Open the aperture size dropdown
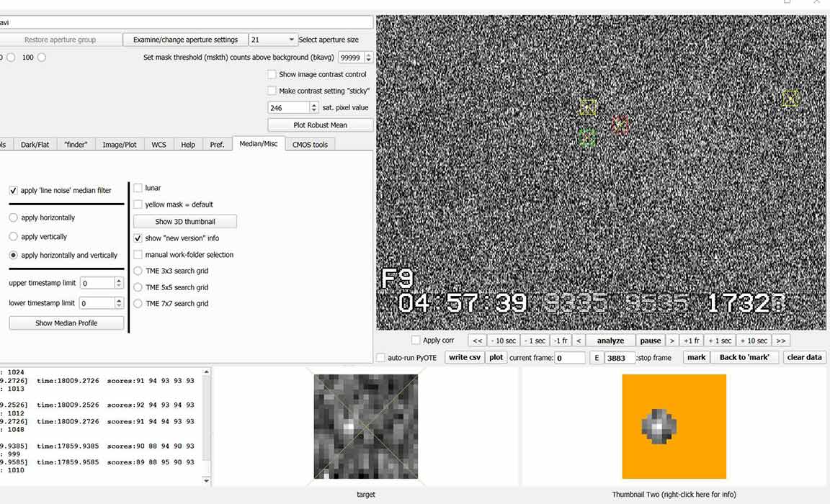The width and height of the screenshot is (830, 504). (273, 40)
